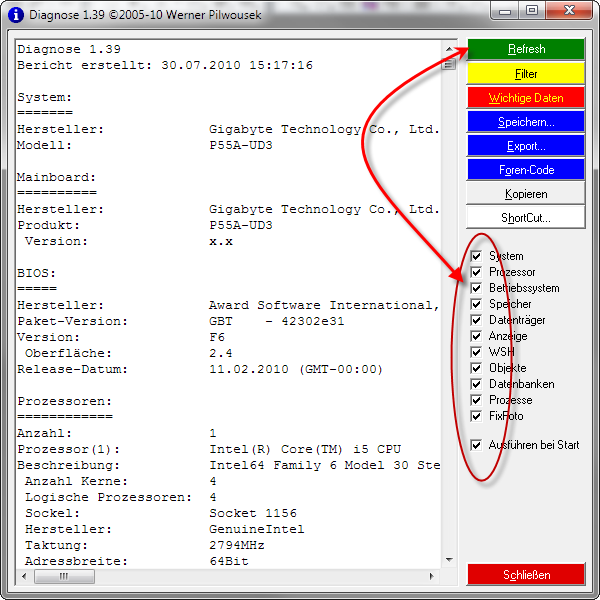Click the '11.02.2010 (GMT-00:00)' release date

click(296, 369)
